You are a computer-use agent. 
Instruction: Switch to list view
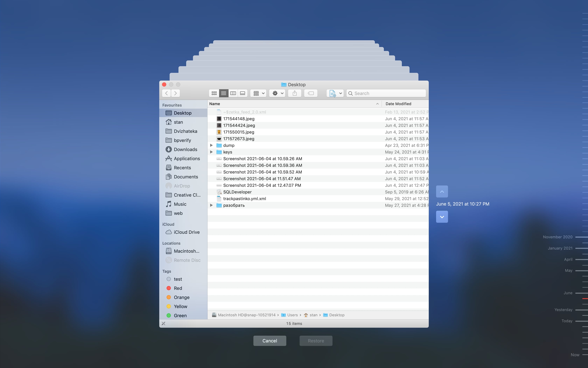pos(223,93)
